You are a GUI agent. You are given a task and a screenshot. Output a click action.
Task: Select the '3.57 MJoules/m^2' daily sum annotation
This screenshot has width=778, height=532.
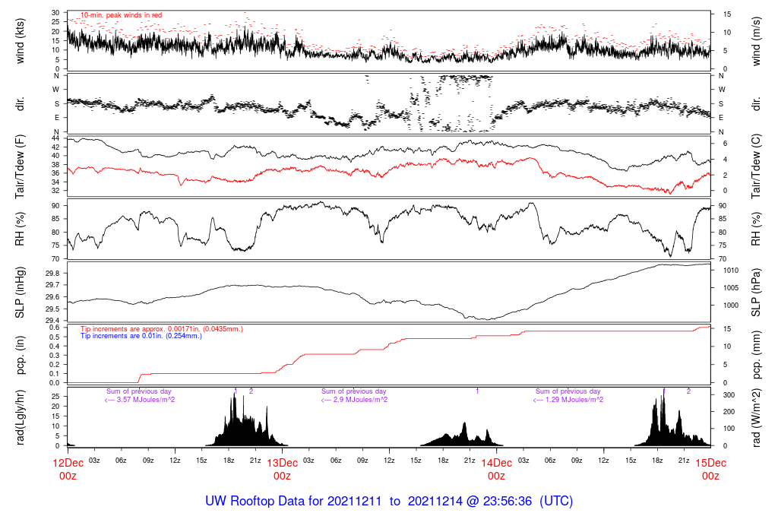point(140,400)
